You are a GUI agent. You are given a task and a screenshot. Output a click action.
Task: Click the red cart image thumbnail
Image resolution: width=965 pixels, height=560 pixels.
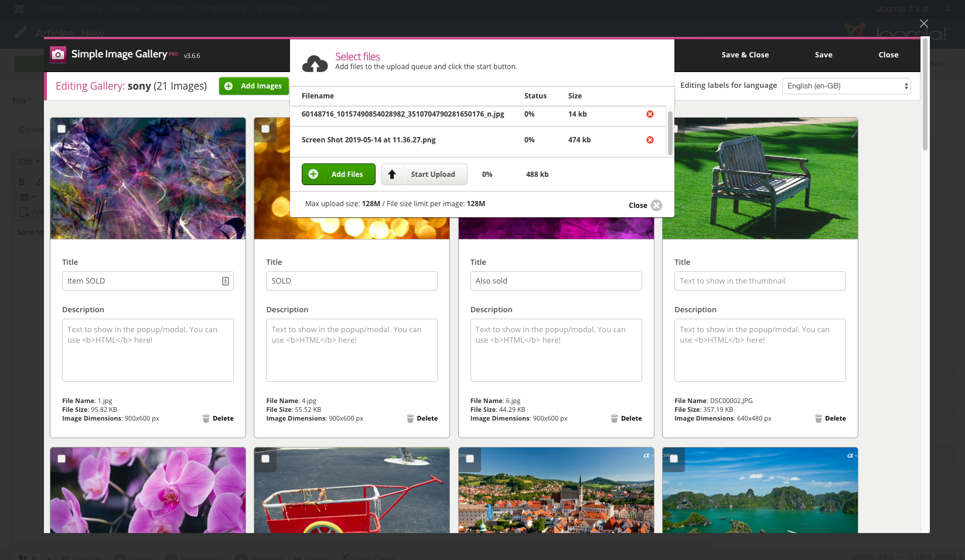352,490
